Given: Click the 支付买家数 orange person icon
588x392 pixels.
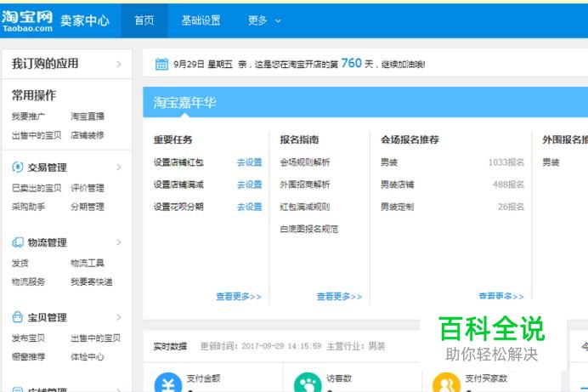Looking at the screenshot, I should 446,383.
